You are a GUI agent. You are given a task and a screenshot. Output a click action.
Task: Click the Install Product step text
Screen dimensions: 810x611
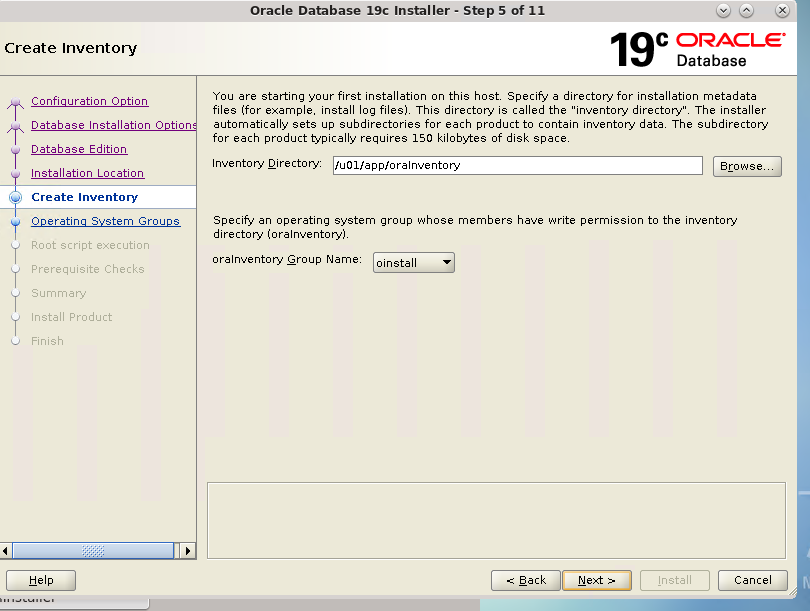pos(72,317)
